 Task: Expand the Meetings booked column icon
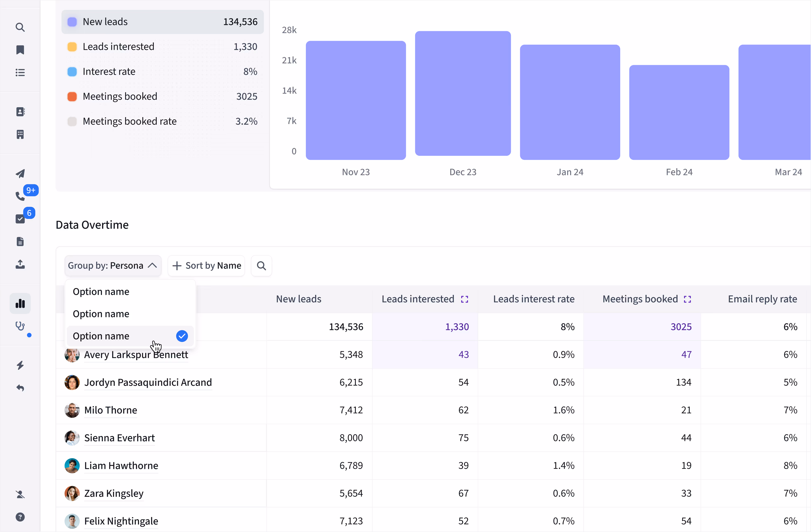pos(687,299)
